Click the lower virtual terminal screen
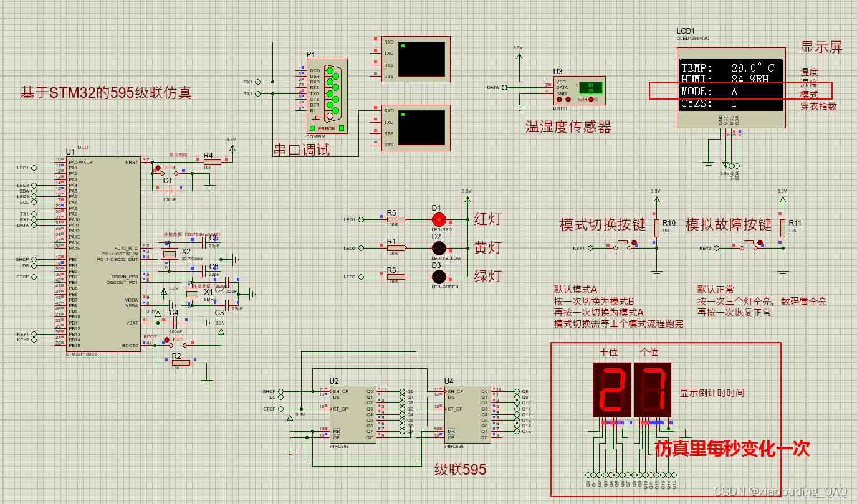Viewport: 857px width, 504px height. (422, 127)
